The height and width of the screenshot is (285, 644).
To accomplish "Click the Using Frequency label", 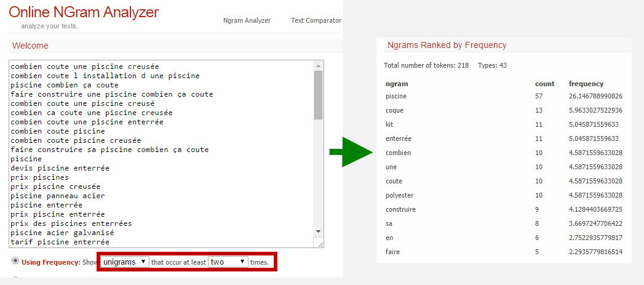I will coord(50,262).
